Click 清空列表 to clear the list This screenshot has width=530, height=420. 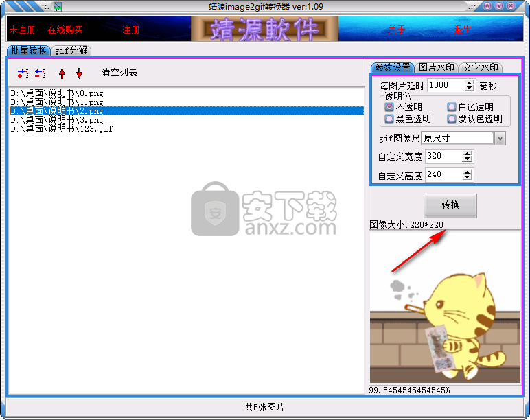coord(119,73)
